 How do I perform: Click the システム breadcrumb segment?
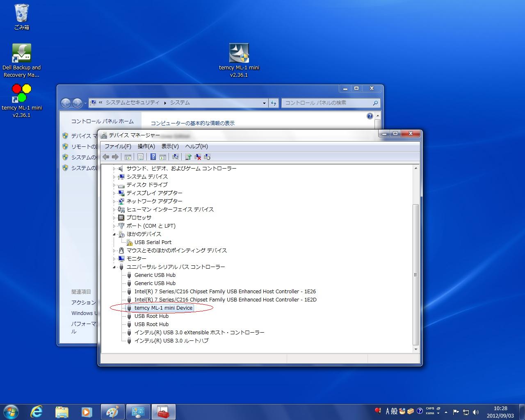[x=180, y=103]
